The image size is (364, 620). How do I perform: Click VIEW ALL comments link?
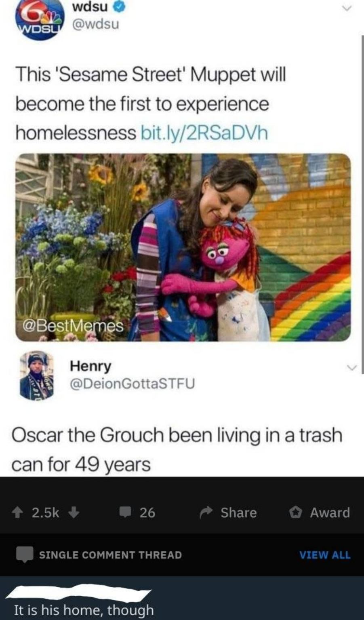click(x=325, y=555)
